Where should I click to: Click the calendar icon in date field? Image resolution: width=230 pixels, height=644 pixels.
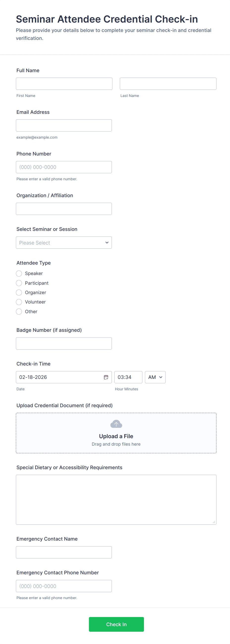pos(106,377)
